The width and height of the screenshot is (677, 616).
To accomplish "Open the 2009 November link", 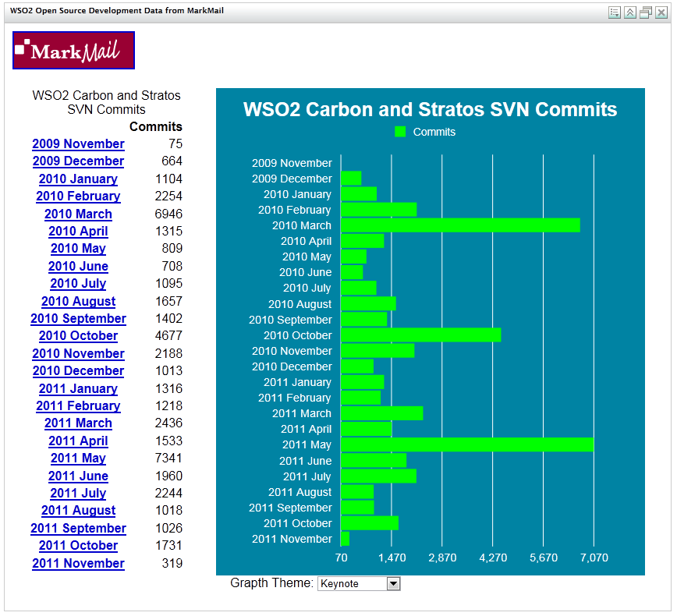I will click(x=78, y=143).
